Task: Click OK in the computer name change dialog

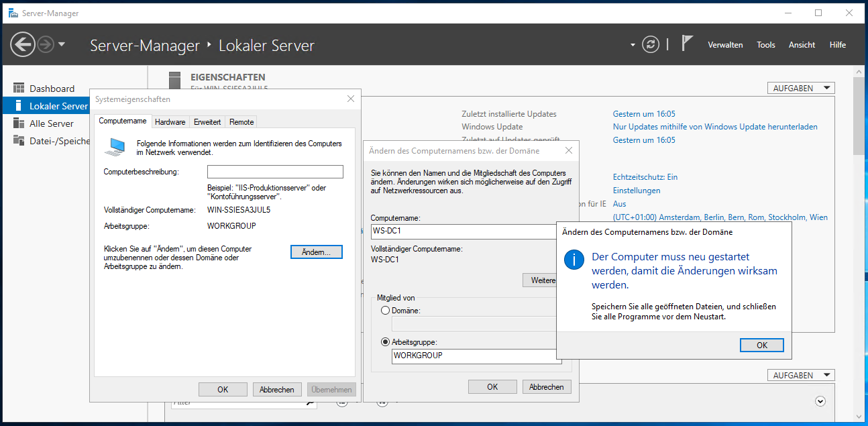Action: [492, 386]
